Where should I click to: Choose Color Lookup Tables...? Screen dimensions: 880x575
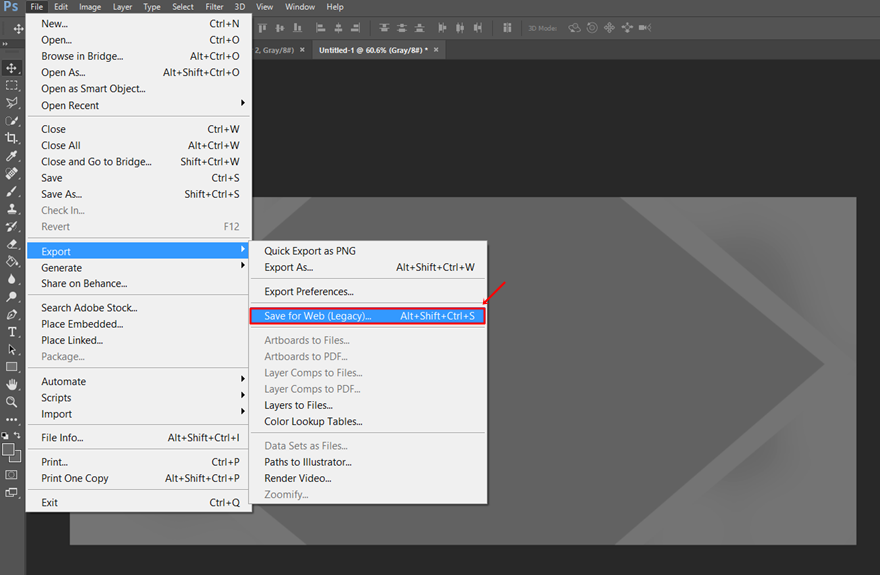coord(368,421)
